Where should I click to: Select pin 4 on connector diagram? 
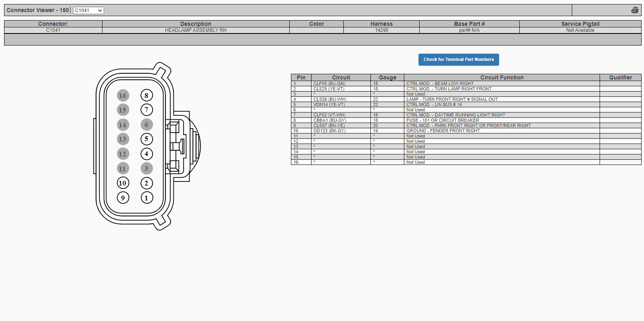pos(146,154)
